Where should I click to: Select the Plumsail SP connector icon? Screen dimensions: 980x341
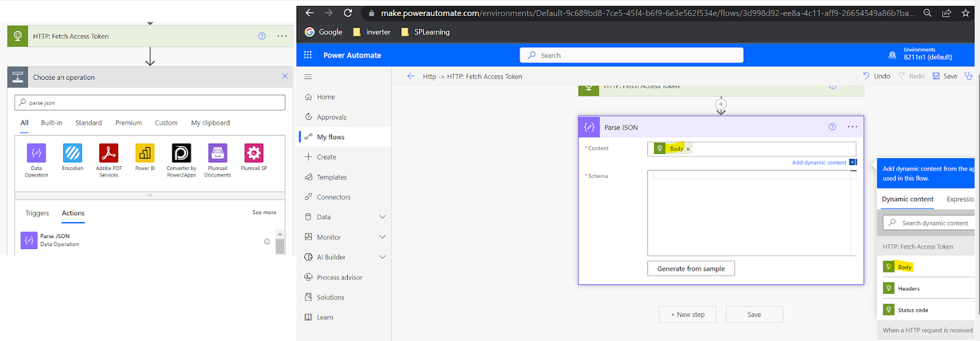(x=254, y=152)
